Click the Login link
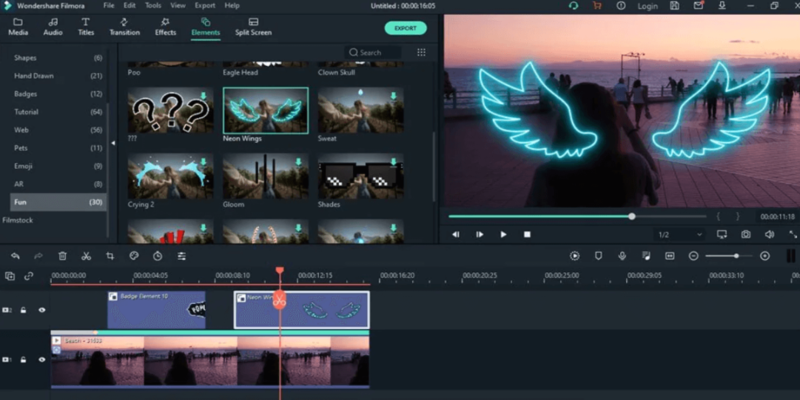Screen dimensions: 800x400 tap(647, 6)
